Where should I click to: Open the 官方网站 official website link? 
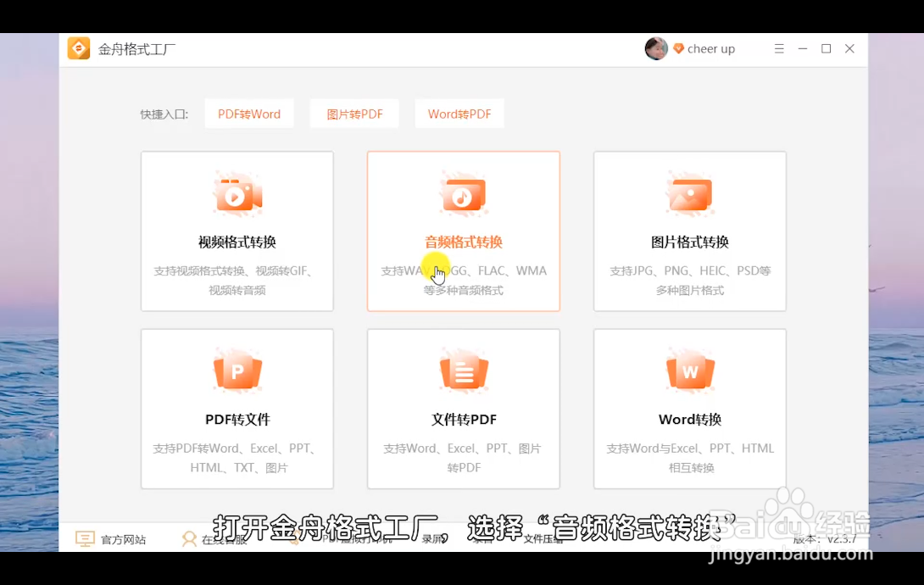pyautogui.click(x=111, y=539)
